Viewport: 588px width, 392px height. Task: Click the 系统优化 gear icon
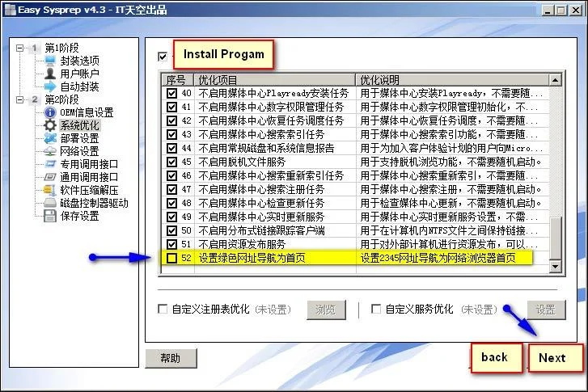point(50,125)
